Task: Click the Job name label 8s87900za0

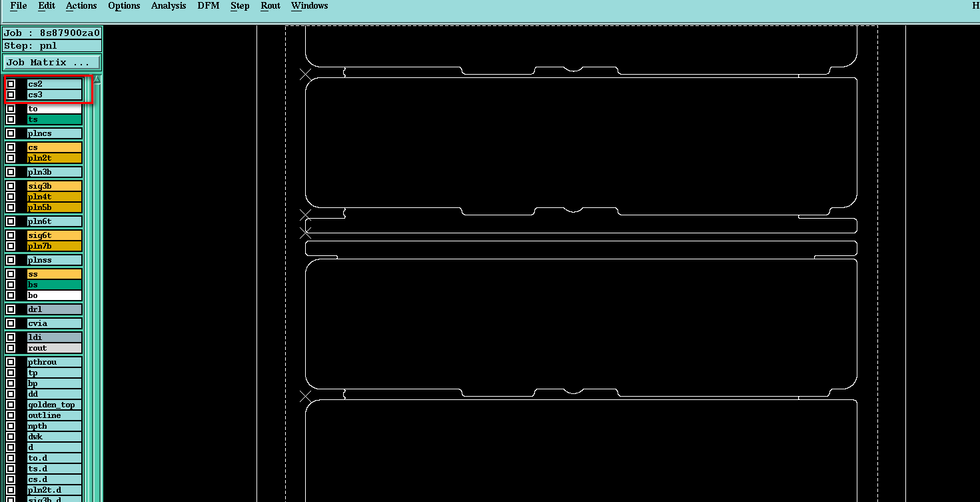Action: pyautogui.click(x=52, y=33)
